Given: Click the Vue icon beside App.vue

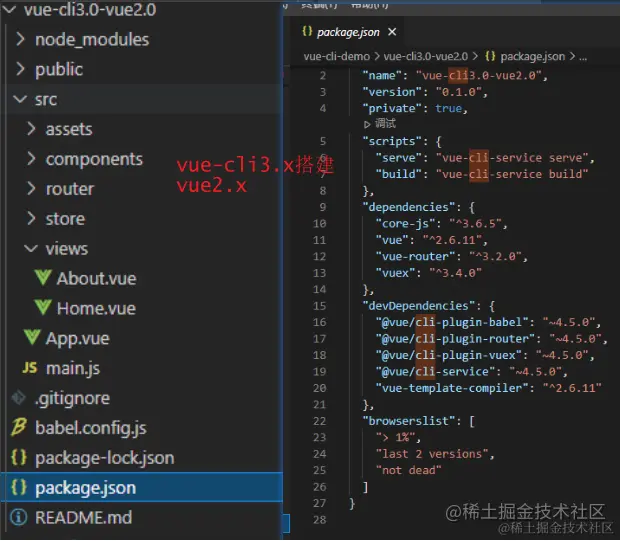Looking at the screenshot, I should coord(32,337).
